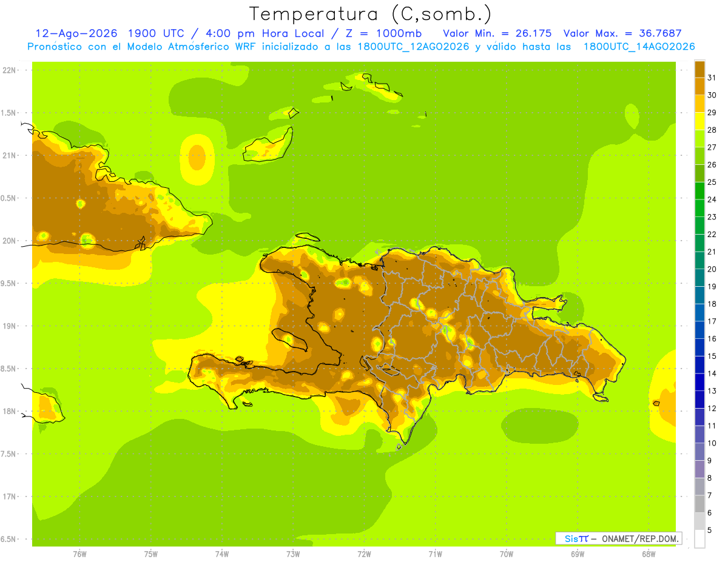Click the legend value '18'
The width and height of the screenshot is (728, 562).
[712, 304]
